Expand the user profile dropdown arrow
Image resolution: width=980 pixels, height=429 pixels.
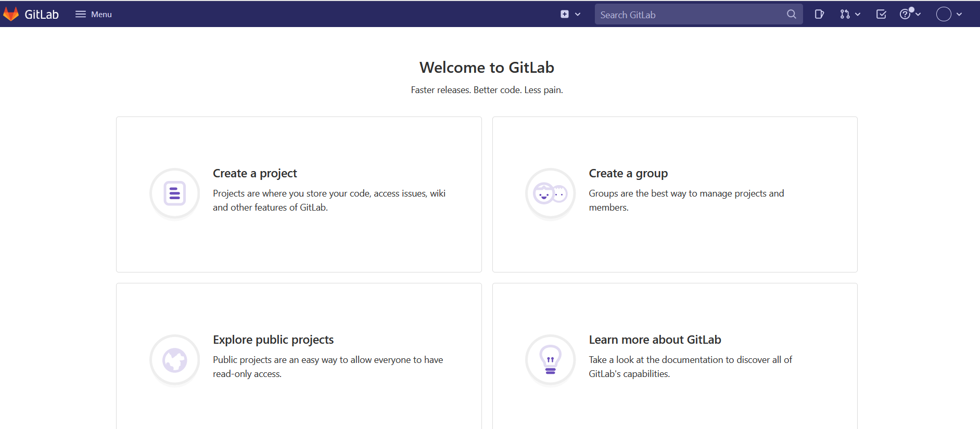click(959, 15)
